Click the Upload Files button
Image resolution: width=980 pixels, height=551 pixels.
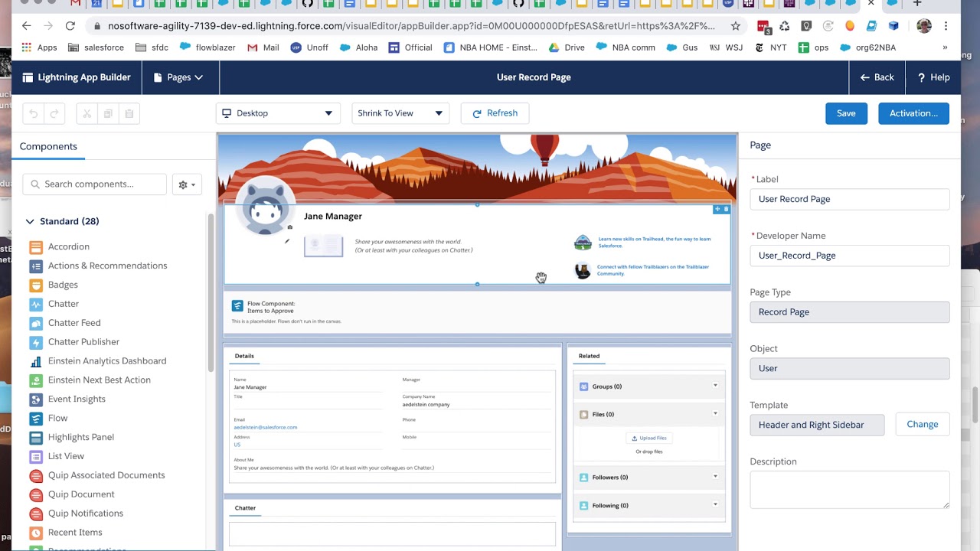[649, 438]
